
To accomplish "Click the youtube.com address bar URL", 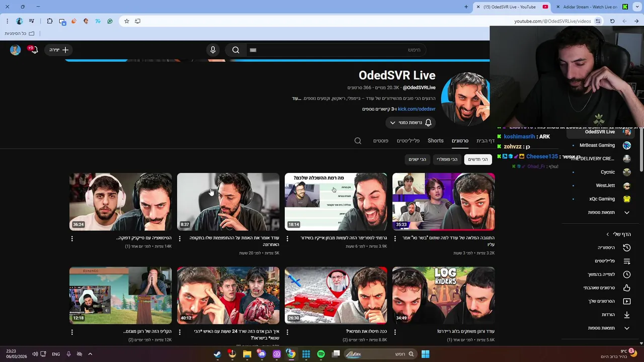I will [x=552, y=21].
